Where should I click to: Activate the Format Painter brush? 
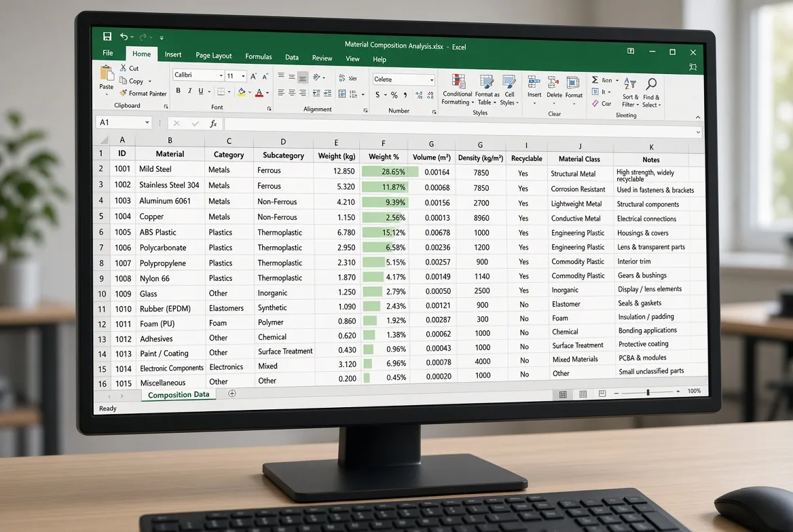pyautogui.click(x=123, y=93)
